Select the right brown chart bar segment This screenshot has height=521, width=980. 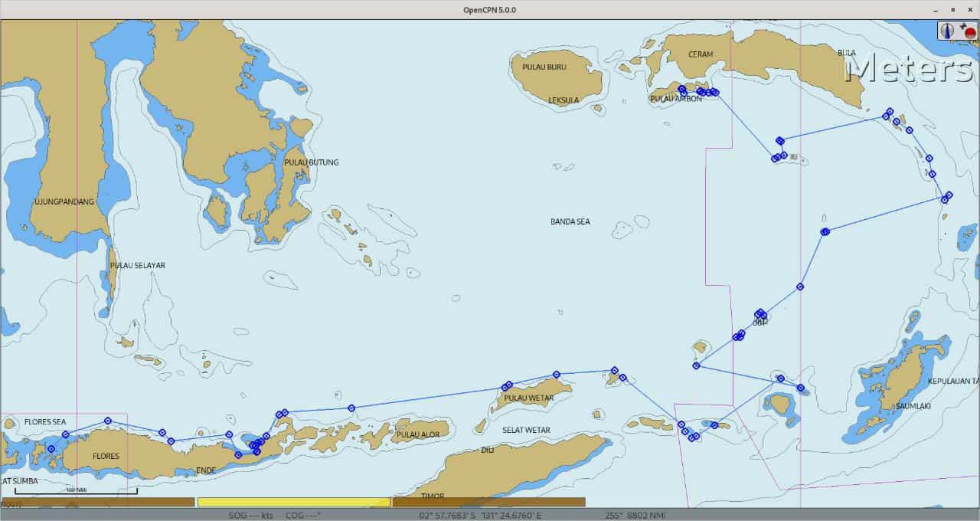coord(489,502)
